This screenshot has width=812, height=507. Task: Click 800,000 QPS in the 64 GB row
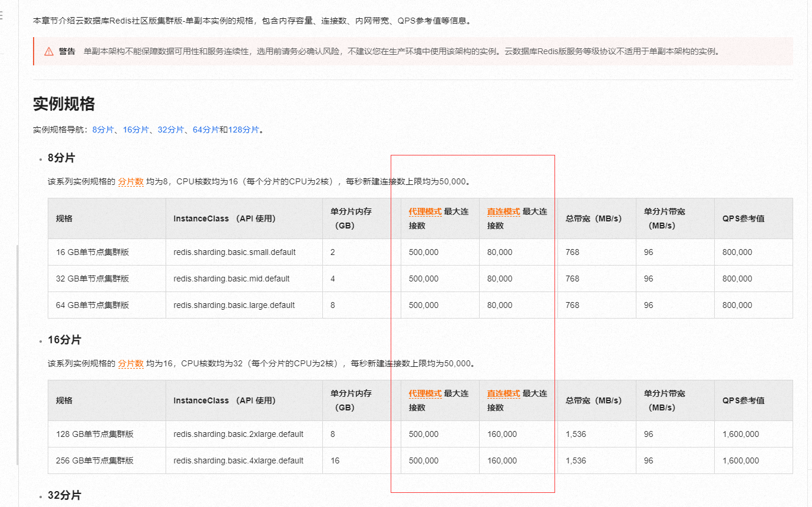click(x=737, y=305)
